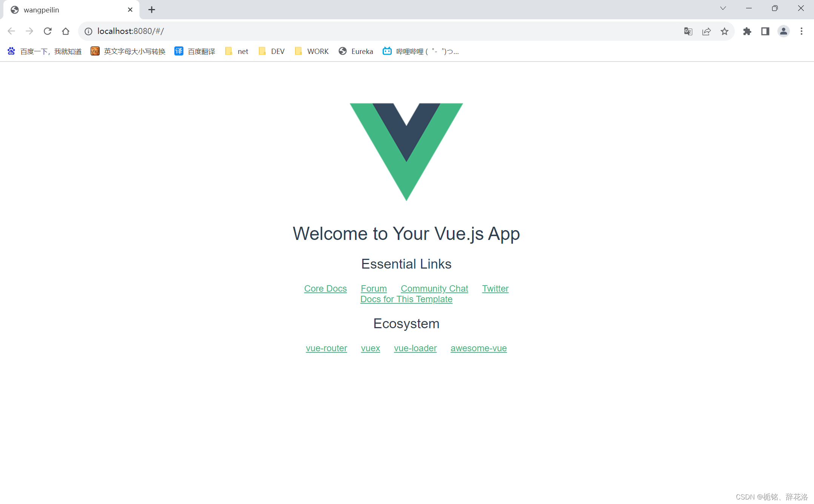Open the Google Translate page icon

pyautogui.click(x=688, y=31)
